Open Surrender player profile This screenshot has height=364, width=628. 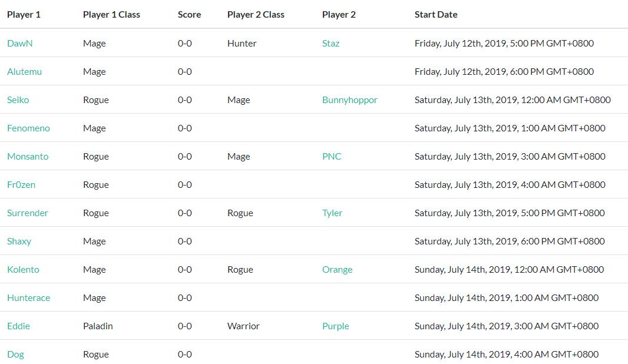coord(28,213)
